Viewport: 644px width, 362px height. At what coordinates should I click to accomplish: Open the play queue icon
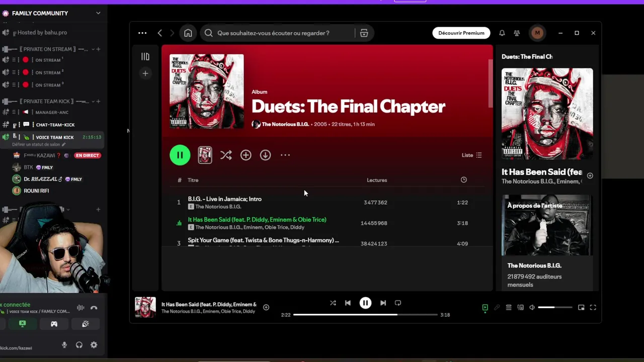(509, 307)
